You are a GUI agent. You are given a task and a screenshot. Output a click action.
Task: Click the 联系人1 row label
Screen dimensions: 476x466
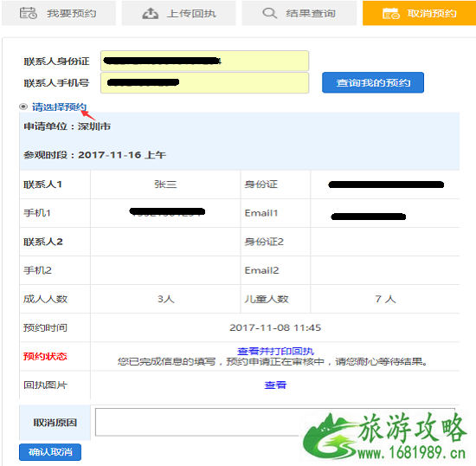click(x=42, y=184)
